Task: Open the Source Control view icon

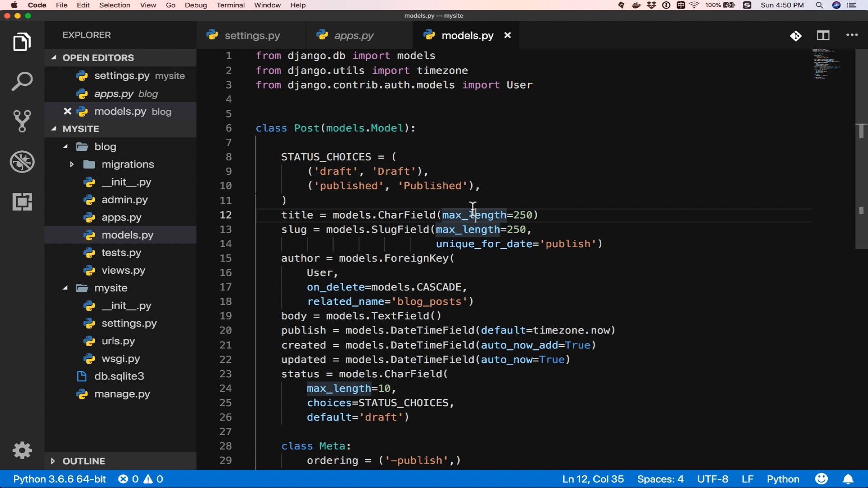Action: [22, 121]
